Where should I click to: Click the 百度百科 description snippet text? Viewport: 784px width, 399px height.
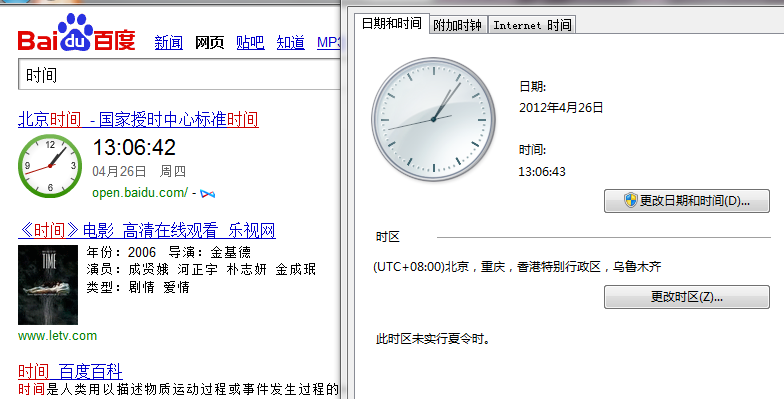pos(178,390)
